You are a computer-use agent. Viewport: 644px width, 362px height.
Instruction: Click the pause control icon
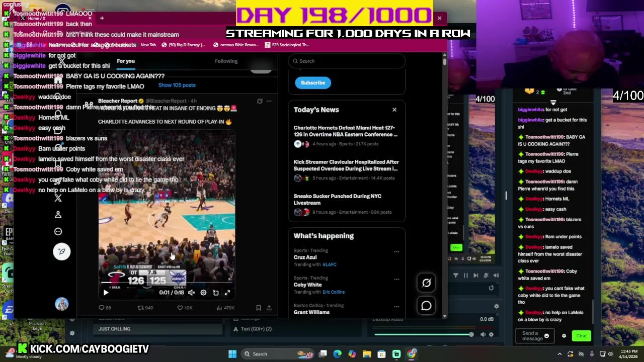(x=465, y=276)
